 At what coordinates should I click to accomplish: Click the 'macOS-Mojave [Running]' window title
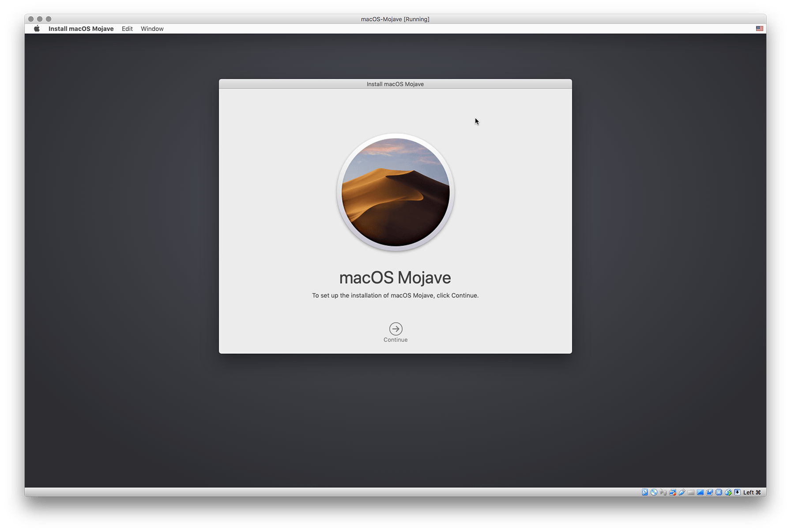click(395, 19)
